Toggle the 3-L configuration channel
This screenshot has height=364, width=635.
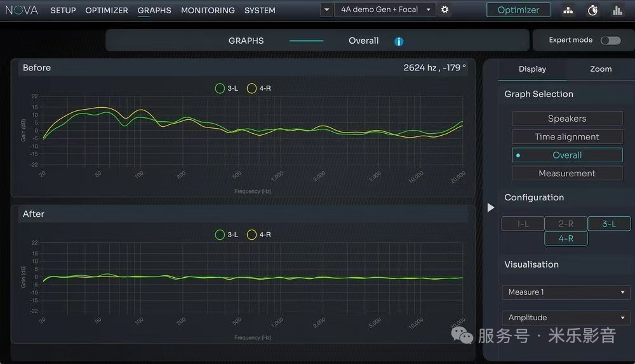tap(609, 223)
